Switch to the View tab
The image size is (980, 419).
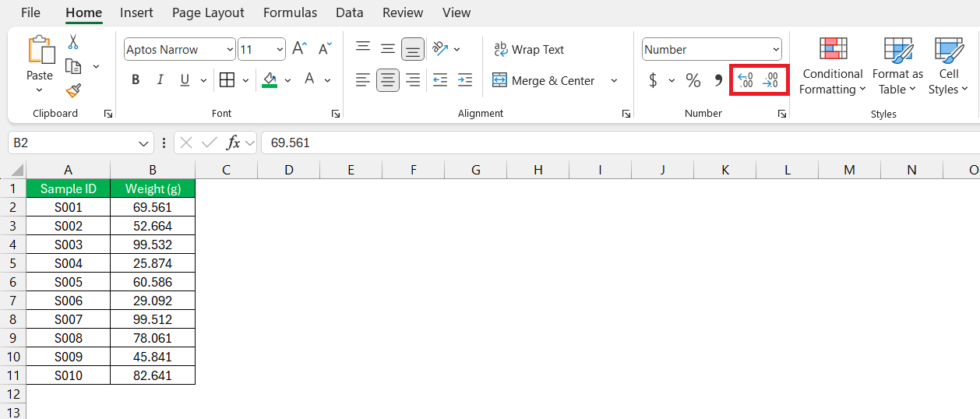(457, 12)
